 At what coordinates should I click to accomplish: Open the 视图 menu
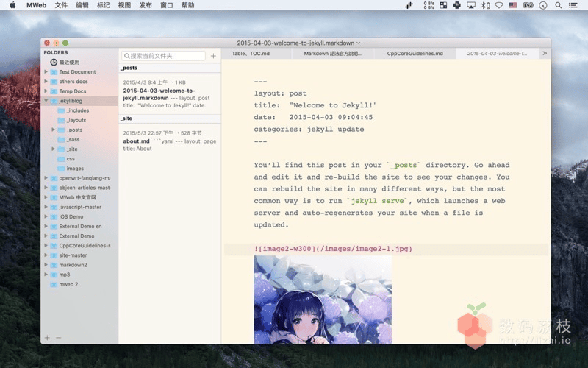tap(124, 5)
